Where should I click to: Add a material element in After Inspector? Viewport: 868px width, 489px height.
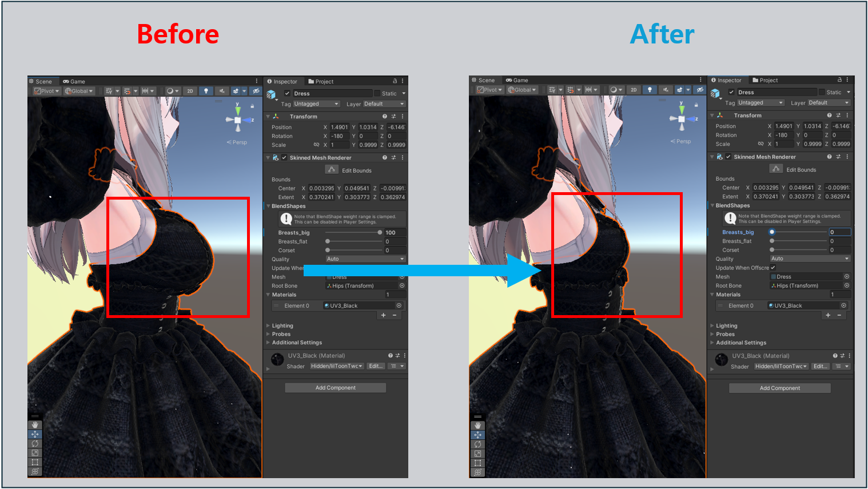(x=828, y=315)
